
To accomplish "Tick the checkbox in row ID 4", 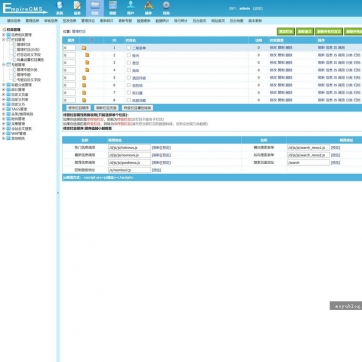I will 128,70.
